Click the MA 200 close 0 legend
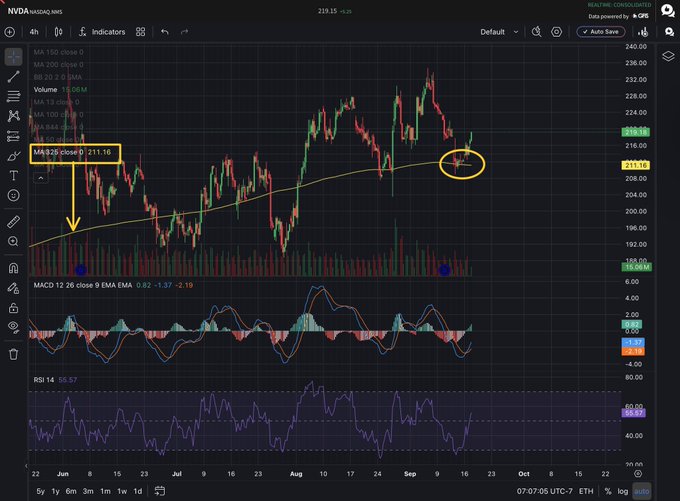The height and width of the screenshot is (501, 680). point(58,65)
